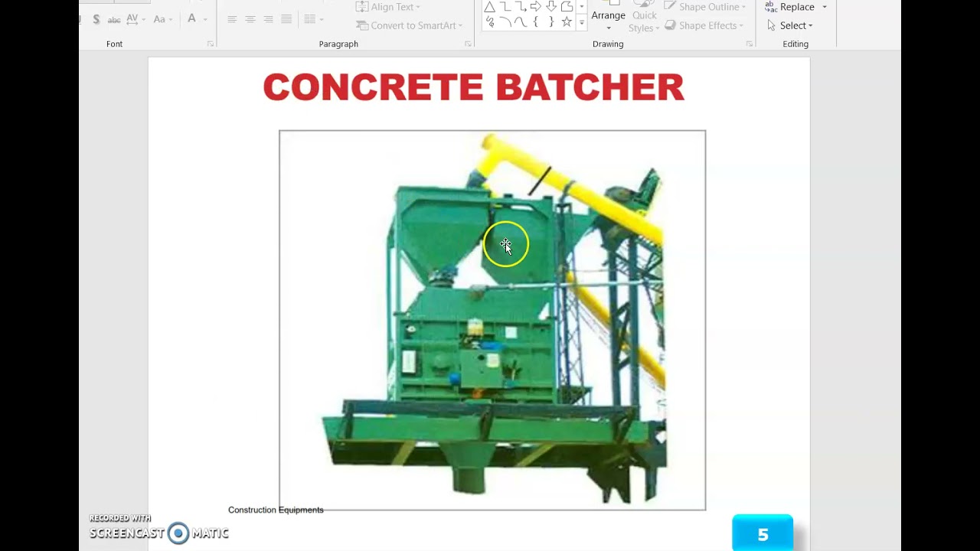Click the Construction Equipments footer text
This screenshot has width=980, height=551.
276,510
